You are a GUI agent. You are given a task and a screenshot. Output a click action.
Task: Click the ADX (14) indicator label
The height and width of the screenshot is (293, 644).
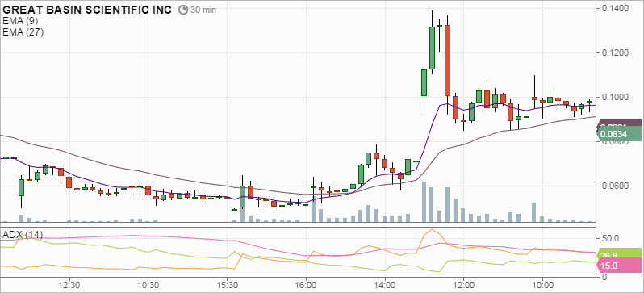click(x=23, y=235)
